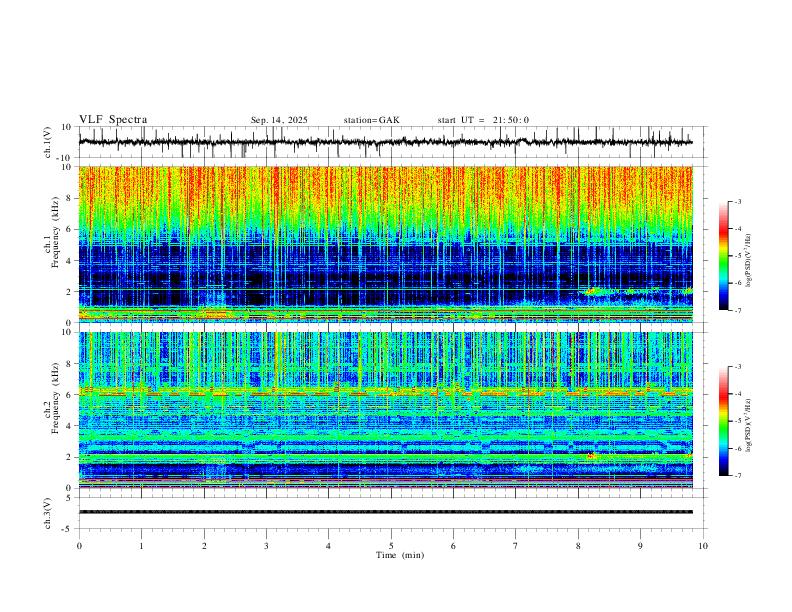Click the ch.2 red spot near 2 kHz
The width and height of the screenshot is (792, 612).
coord(590,456)
